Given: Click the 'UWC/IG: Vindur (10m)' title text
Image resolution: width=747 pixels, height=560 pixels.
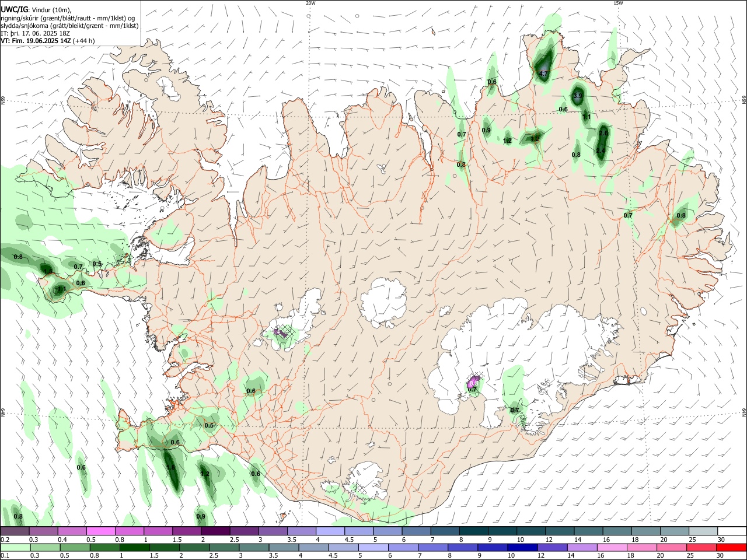Looking at the screenshot, I should tap(36, 9).
